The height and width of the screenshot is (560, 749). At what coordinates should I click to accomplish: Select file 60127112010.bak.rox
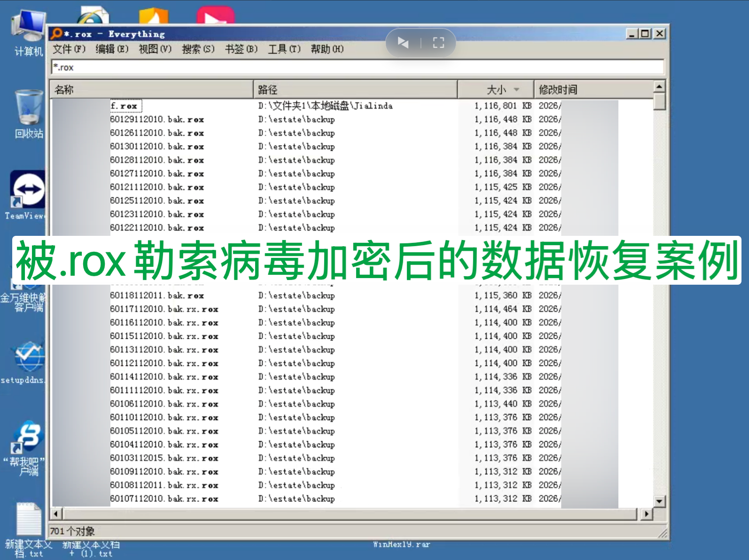[x=157, y=174]
